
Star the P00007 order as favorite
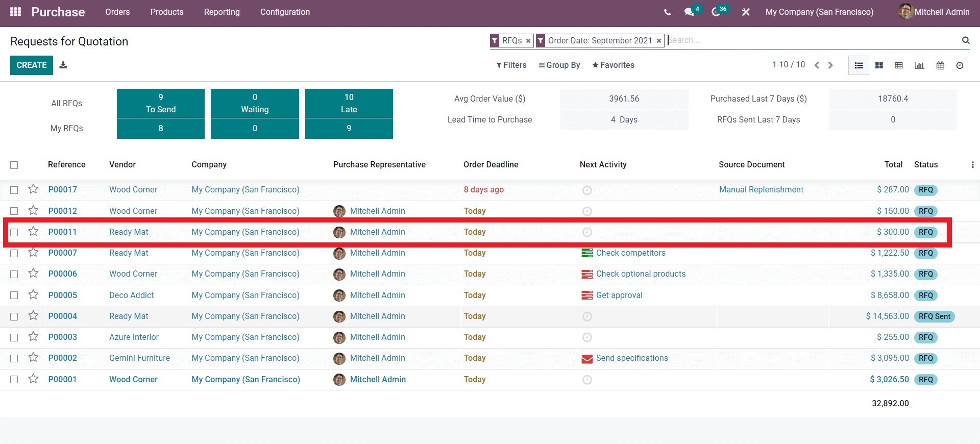[x=33, y=252]
